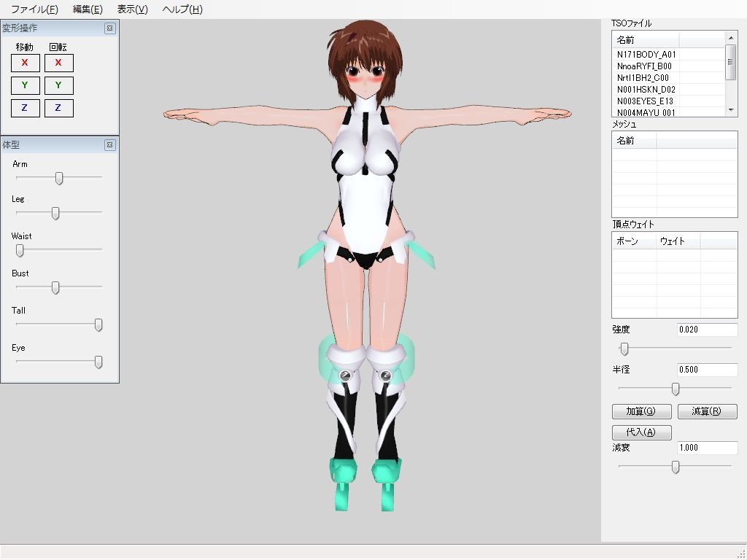Screen dimensions: 747x560
Task: Click the ウェイト column header
Action: [678, 241]
